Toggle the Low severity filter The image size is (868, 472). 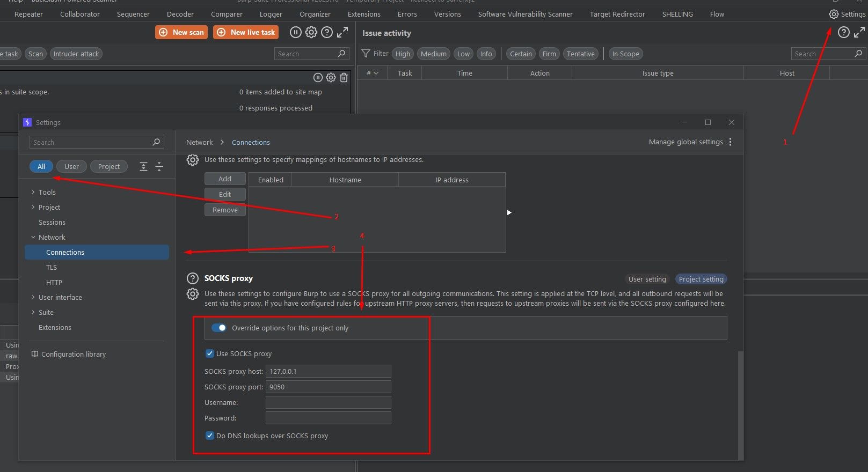pos(463,54)
